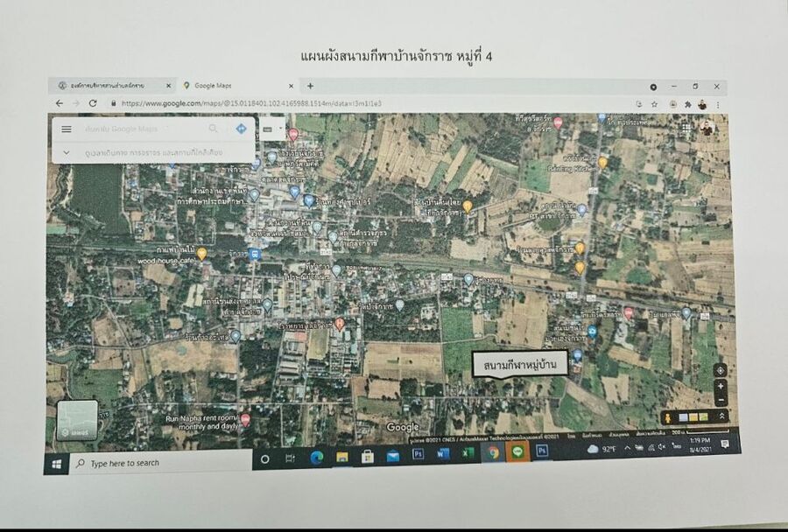The height and width of the screenshot is (532, 788).
Task: Open the Google apps grid
Action: click(686, 127)
